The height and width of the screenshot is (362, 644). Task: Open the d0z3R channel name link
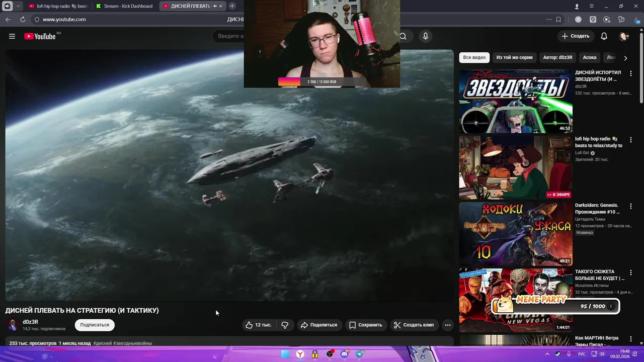(x=30, y=322)
